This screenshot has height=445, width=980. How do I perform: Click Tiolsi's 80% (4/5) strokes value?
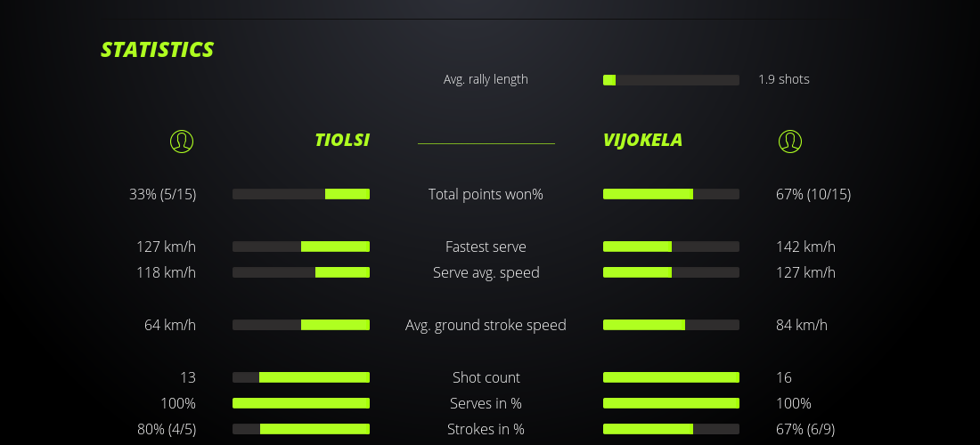tap(167, 429)
